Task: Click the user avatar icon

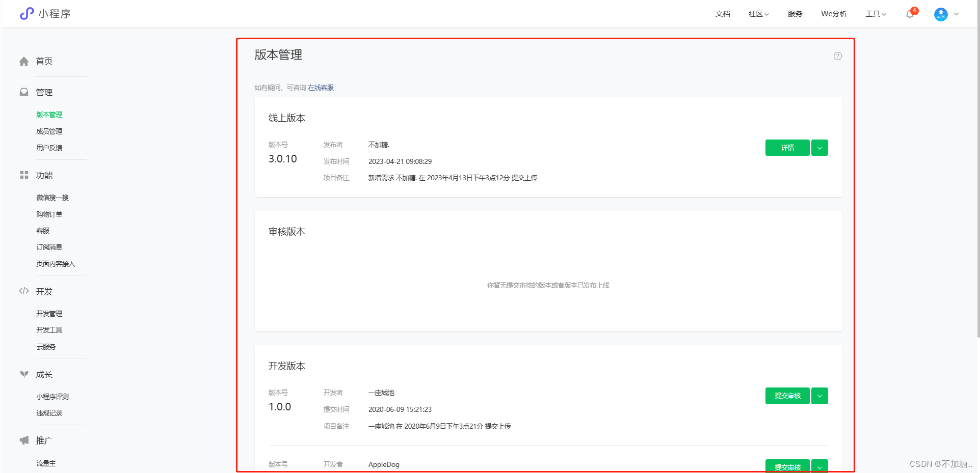Action: coord(940,14)
